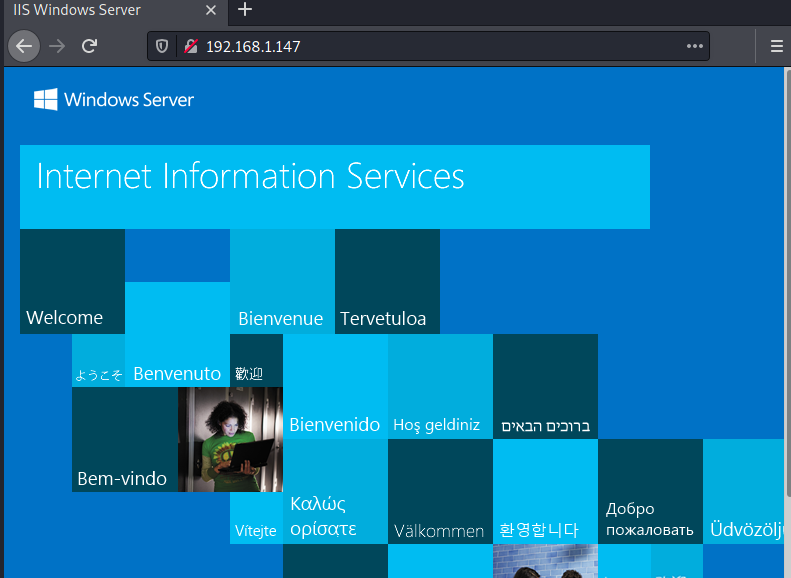The width and height of the screenshot is (791, 578).
Task: Click the Καλώς ορίσατε tile
Action: click(x=335, y=491)
